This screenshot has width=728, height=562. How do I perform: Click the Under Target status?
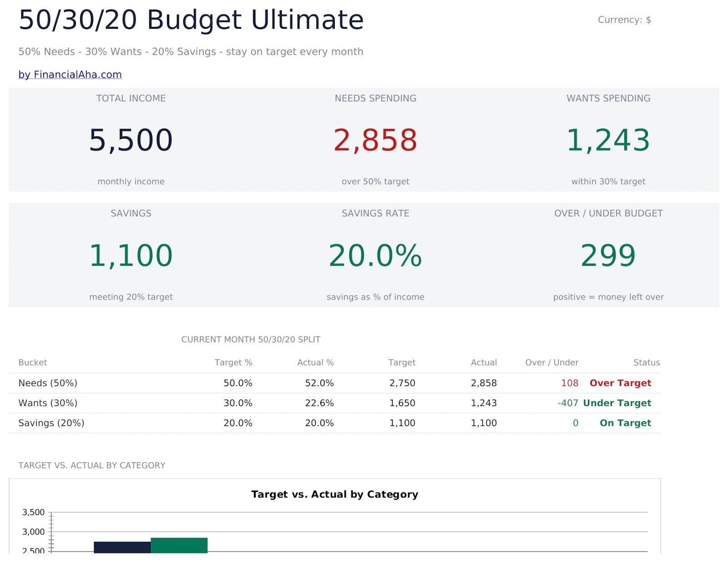pos(617,403)
